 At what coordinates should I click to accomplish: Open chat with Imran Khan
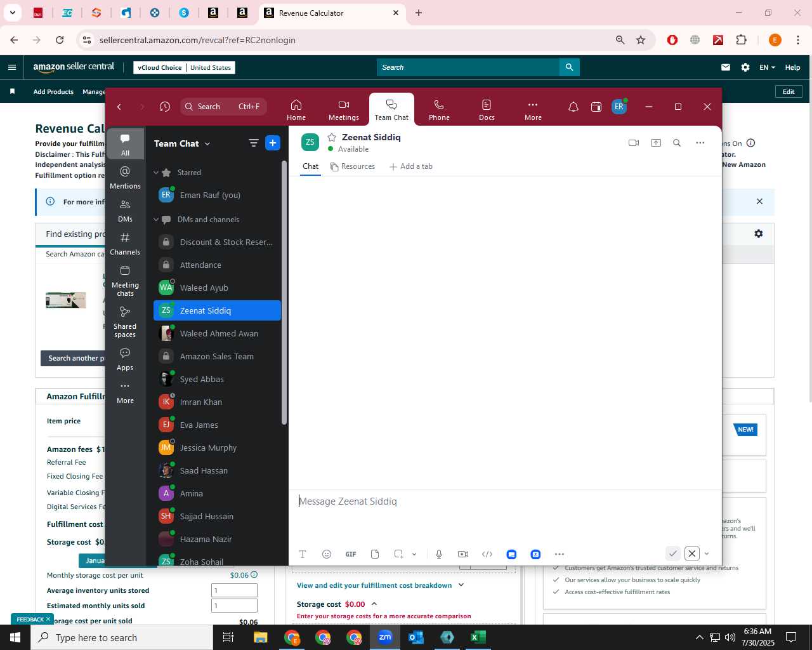[x=217, y=402]
